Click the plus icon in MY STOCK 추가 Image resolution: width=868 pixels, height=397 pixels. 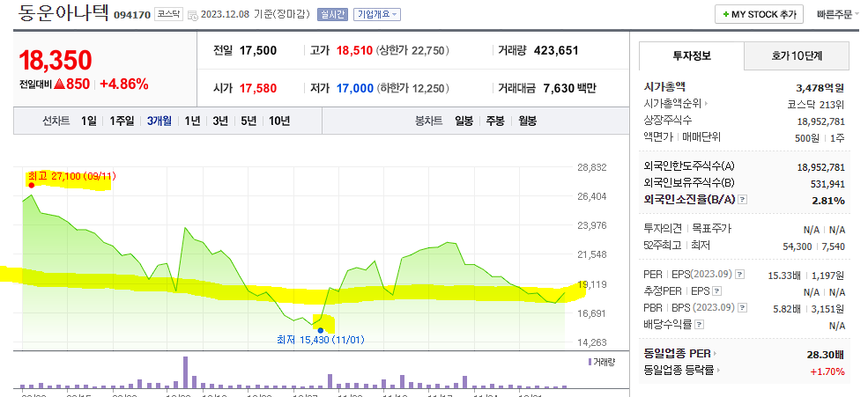pos(726,15)
